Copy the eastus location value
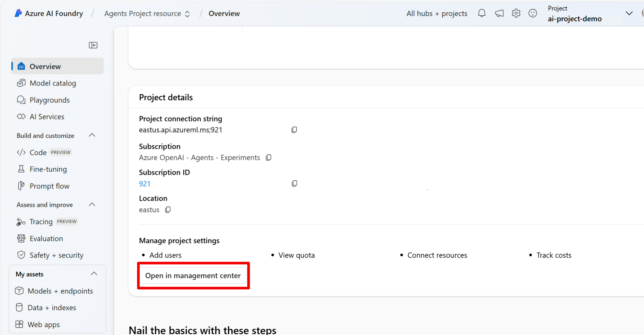The image size is (644, 335). [168, 209]
